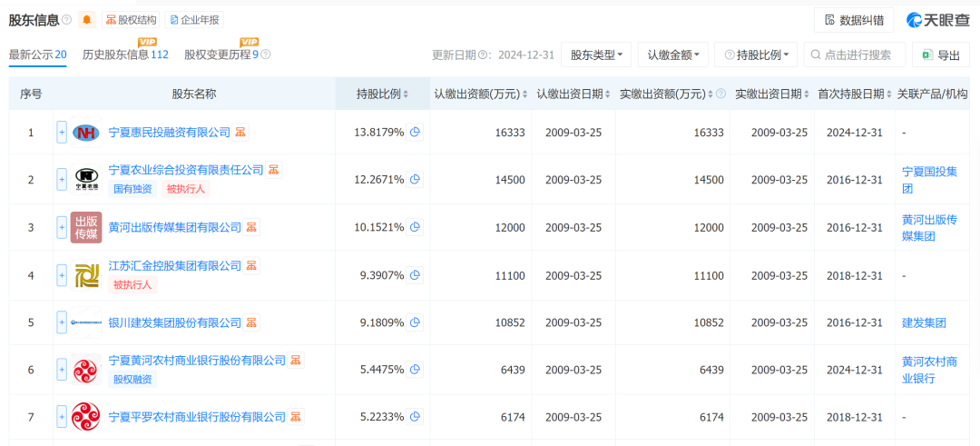
Task: Click the 点击进行搜索 search field
Action: coord(855,55)
